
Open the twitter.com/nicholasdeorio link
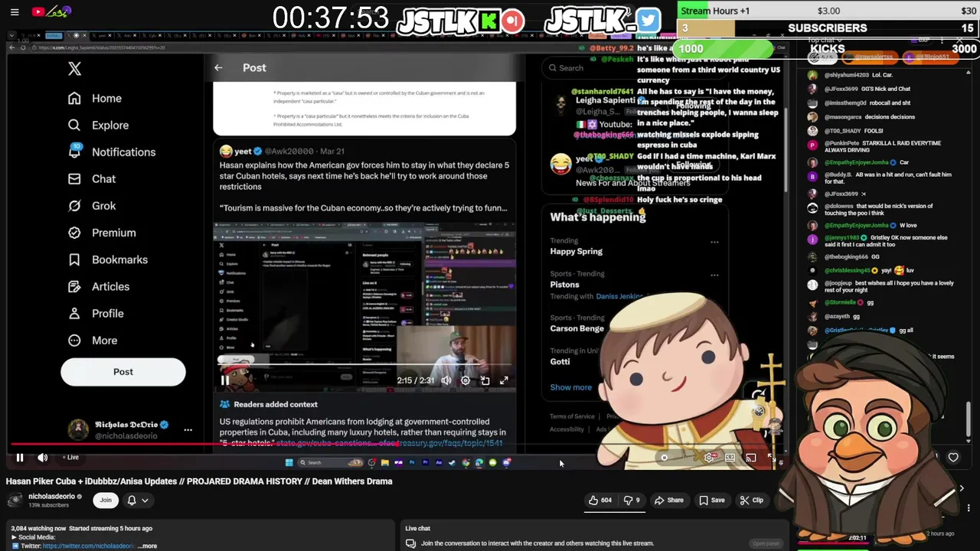[x=89, y=546]
